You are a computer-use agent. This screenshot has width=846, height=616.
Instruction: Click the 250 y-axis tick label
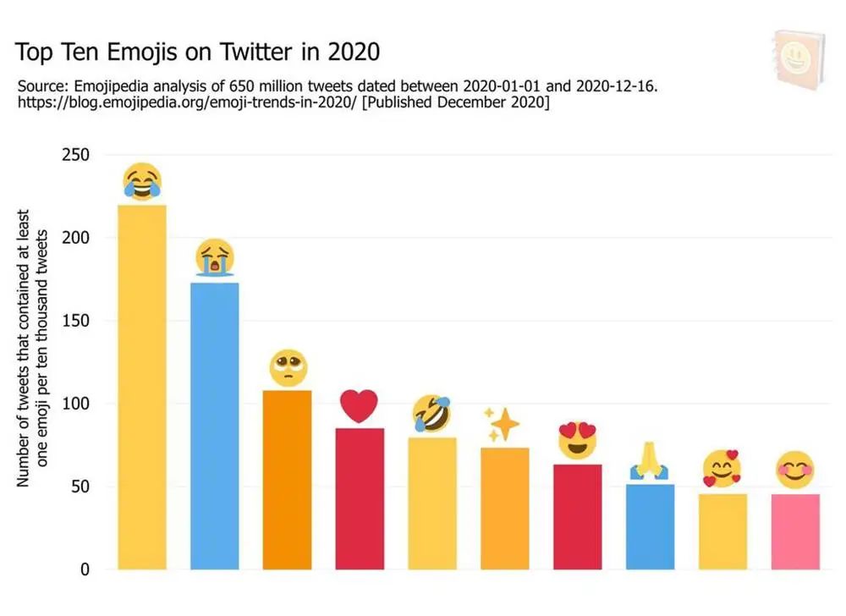coord(74,155)
